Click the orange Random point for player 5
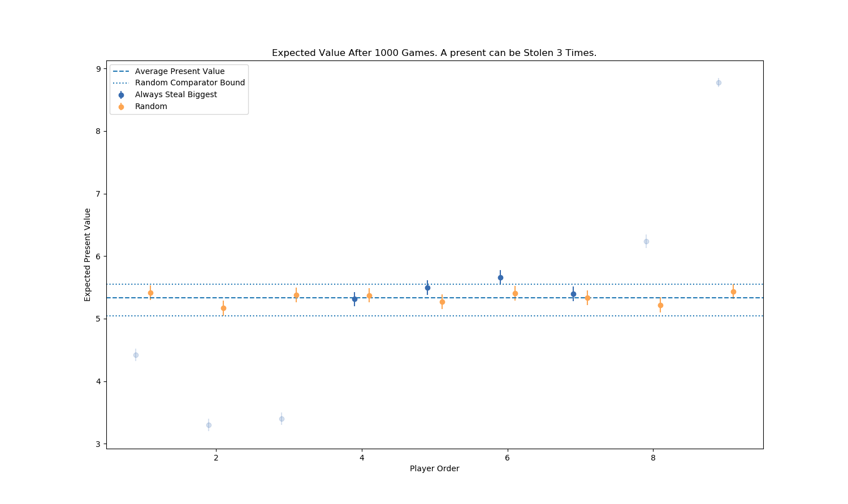The height and width of the screenshot is (504, 848). [x=442, y=302]
